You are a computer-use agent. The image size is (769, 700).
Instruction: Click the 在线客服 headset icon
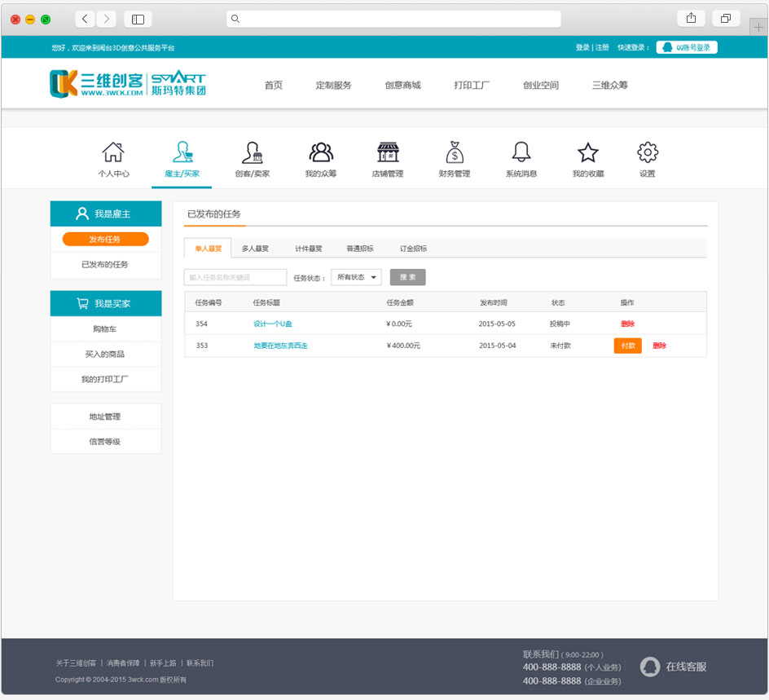649,667
